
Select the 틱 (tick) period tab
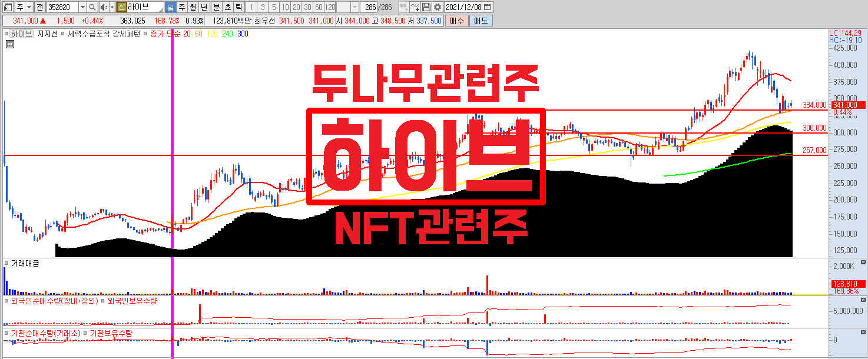pos(238,7)
